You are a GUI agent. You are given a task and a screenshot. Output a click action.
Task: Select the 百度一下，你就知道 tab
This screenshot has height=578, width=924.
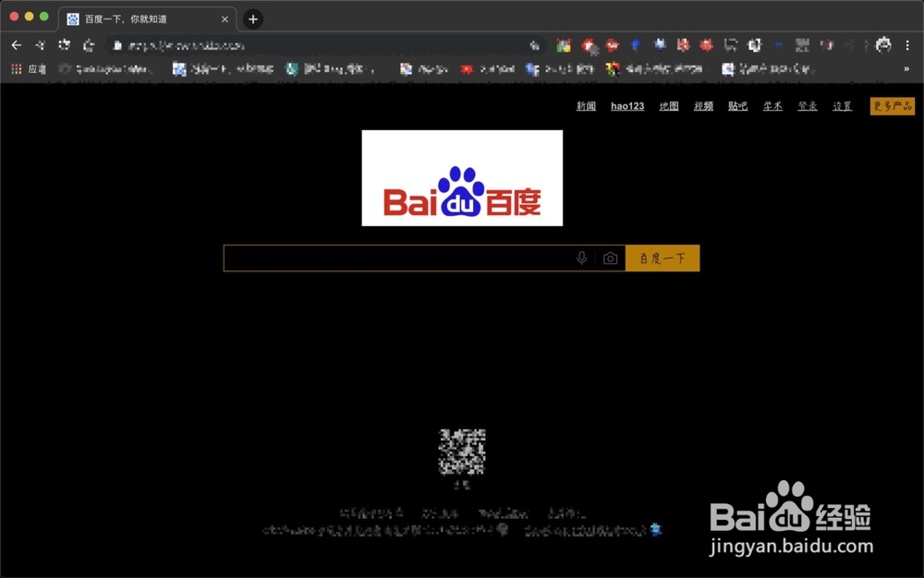point(147,18)
